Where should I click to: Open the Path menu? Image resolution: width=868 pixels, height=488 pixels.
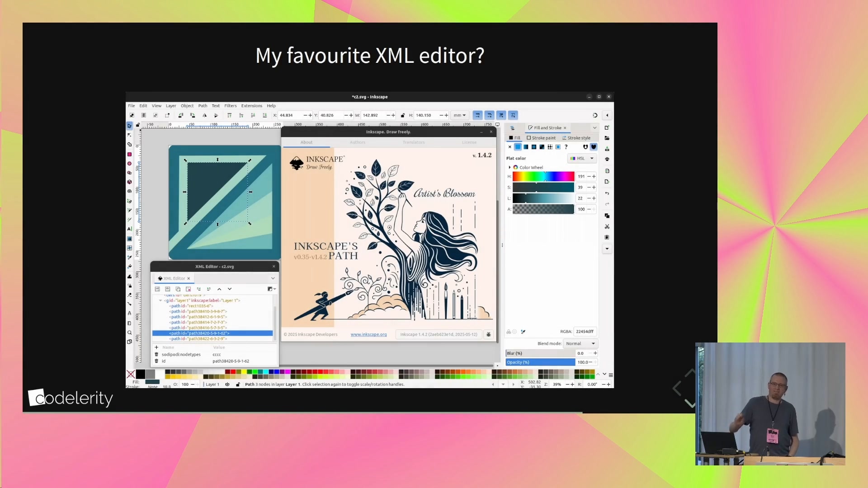point(203,106)
